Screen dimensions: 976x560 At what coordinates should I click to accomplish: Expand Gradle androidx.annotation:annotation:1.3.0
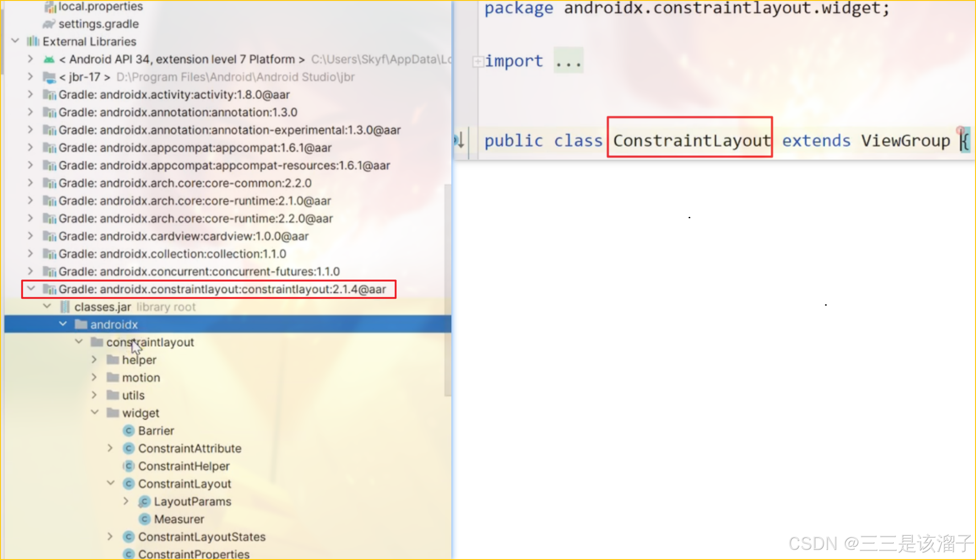tap(30, 112)
